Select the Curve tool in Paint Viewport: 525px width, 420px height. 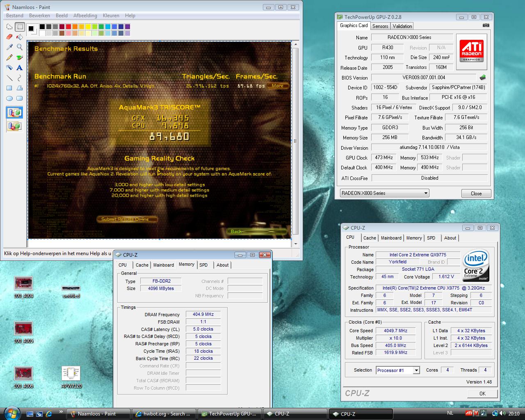point(19,78)
